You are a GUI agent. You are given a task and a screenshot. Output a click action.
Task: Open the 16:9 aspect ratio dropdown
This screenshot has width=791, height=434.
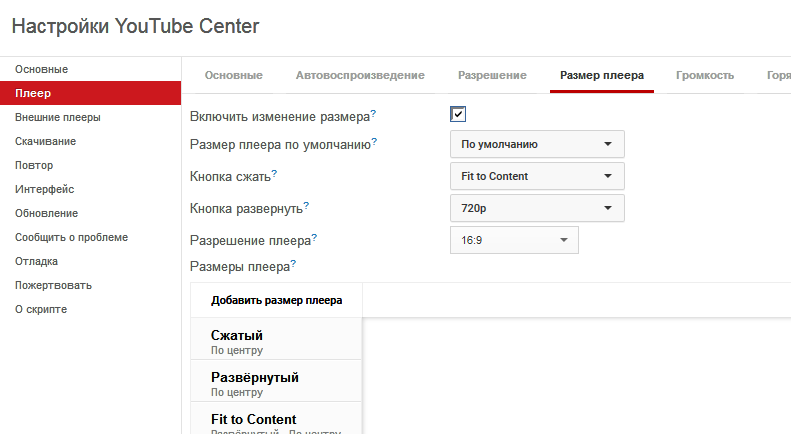point(514,240)
